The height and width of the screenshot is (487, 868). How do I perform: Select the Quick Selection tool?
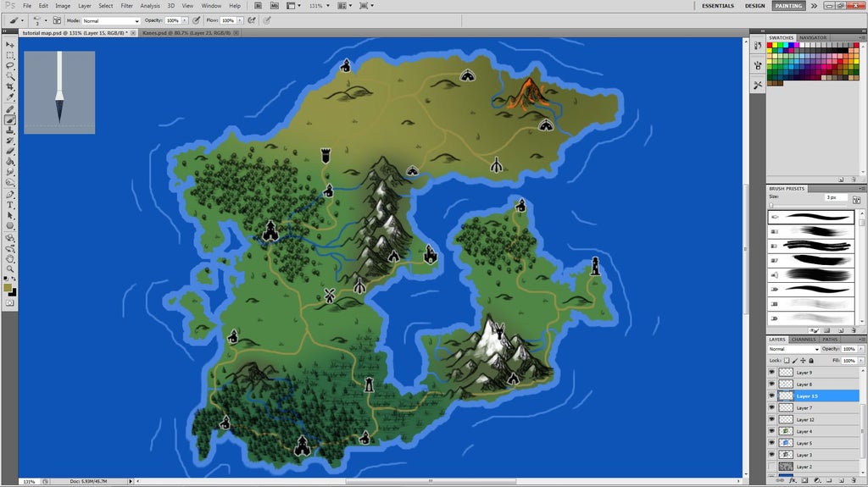tap(10, 76)
